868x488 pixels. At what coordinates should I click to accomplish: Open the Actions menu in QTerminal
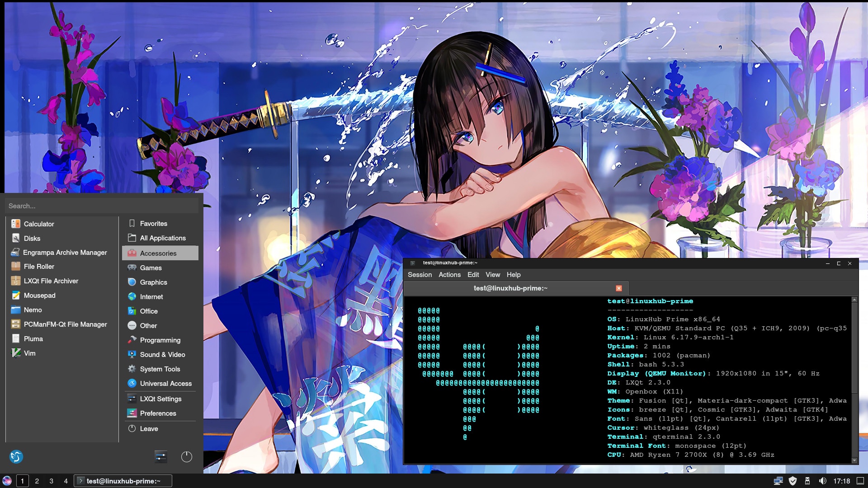(x=449, y=275)
